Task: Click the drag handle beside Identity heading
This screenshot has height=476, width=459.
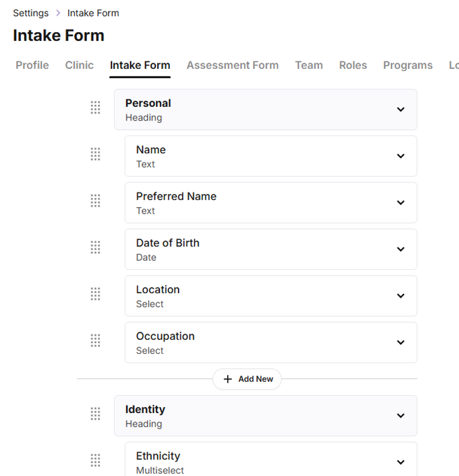Action: 95,413
